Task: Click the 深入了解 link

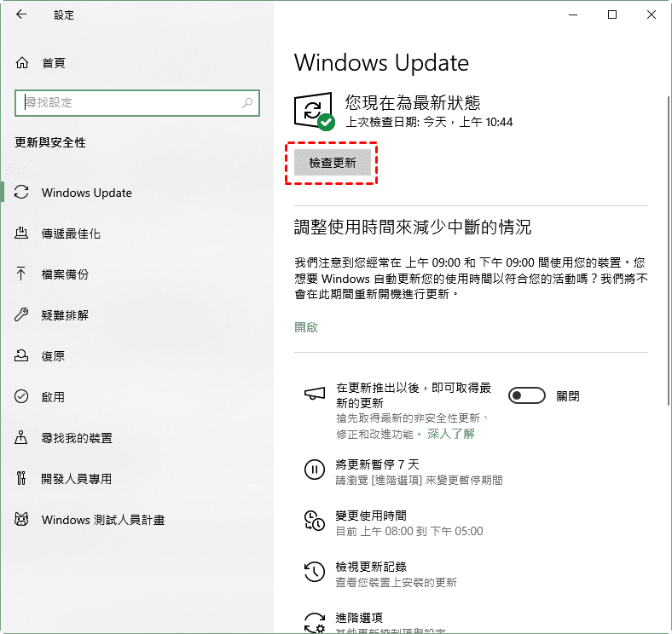Action: pos(451,434)
